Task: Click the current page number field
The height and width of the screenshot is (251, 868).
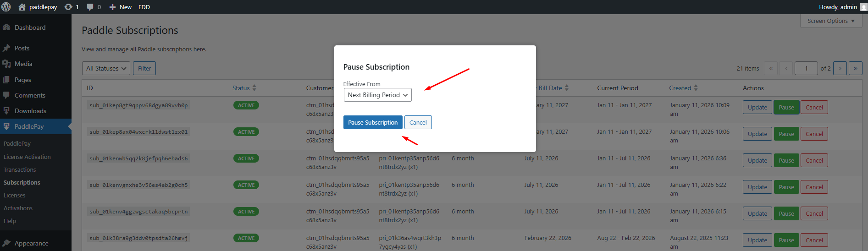Action: [x=806, y=68]
